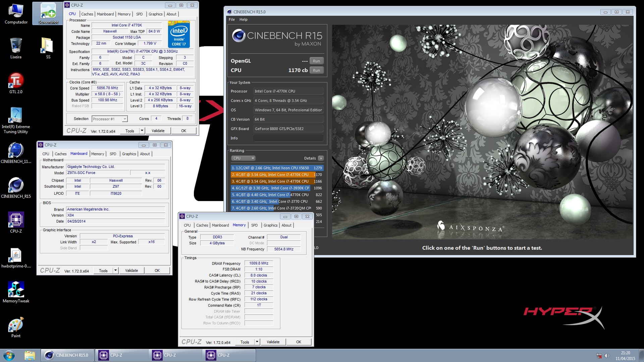This screenshot has width=644, height=362.
Task: Select the i7-3720QM ranking entry scoring 590
Action: (x=277, y=208)
